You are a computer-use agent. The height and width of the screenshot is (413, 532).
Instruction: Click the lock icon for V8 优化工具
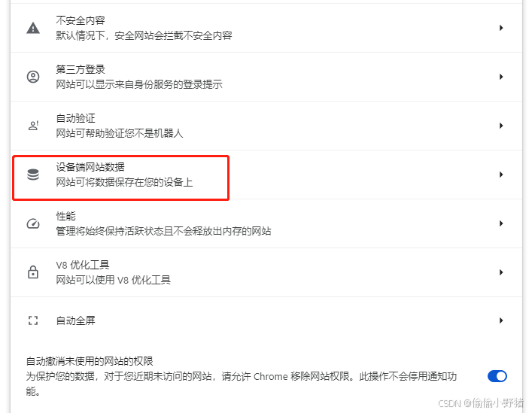33,272
